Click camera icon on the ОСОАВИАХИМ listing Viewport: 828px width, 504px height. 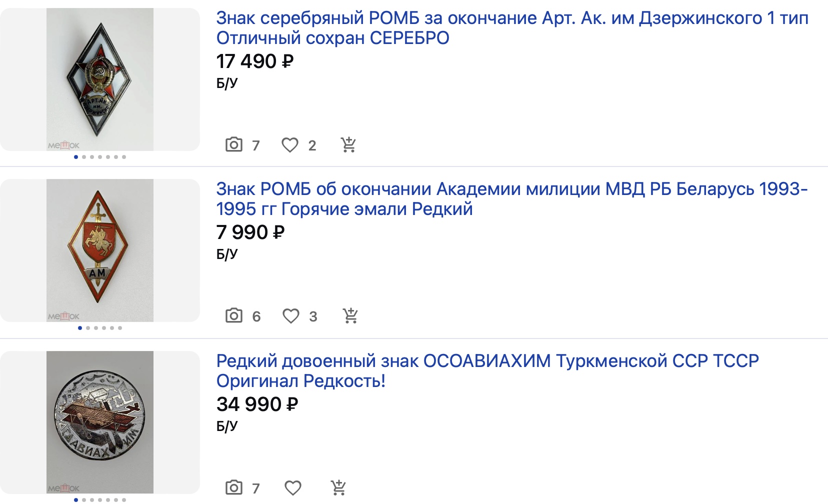(234, 487)
